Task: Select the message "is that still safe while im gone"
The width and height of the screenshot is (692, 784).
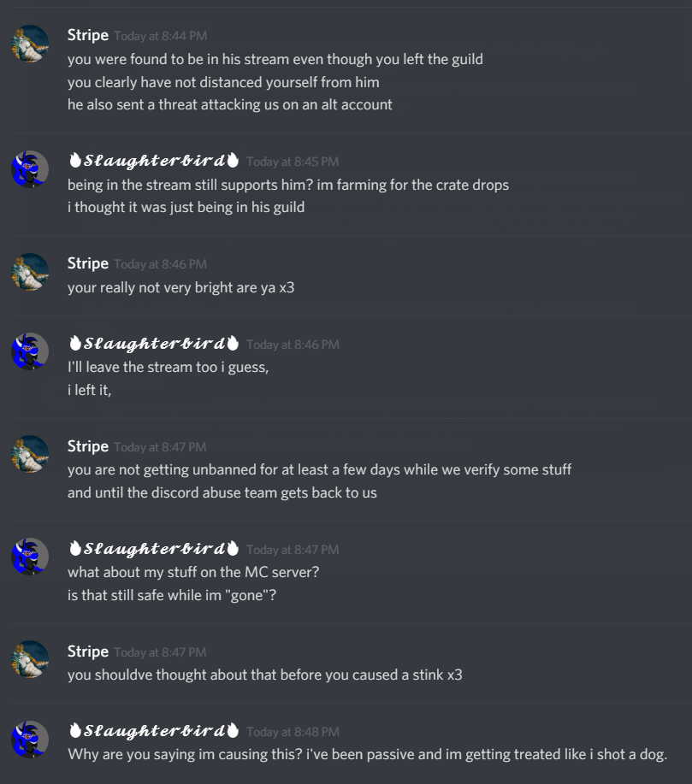Action: [x=172, y=595]
